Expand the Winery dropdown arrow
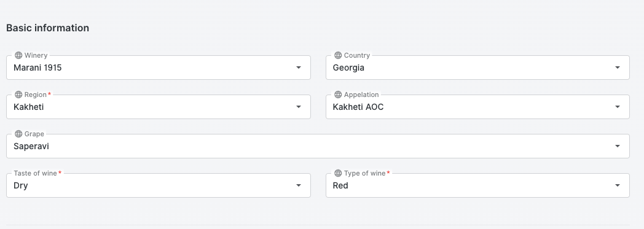Image resolution: width=644 pixels, height=229 pixels. click(x=299, y=68)
